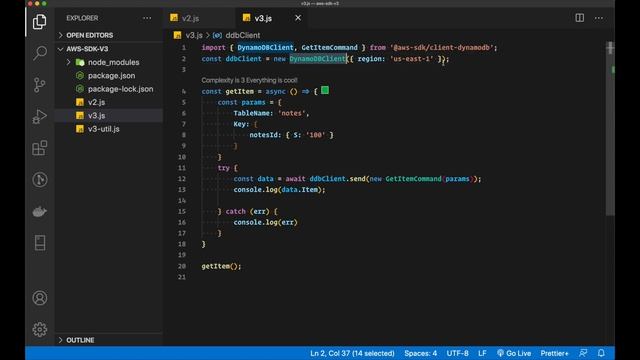Select the v3.js editor tab
Viewport: 640px width, 360px height.
coord(263,18)
